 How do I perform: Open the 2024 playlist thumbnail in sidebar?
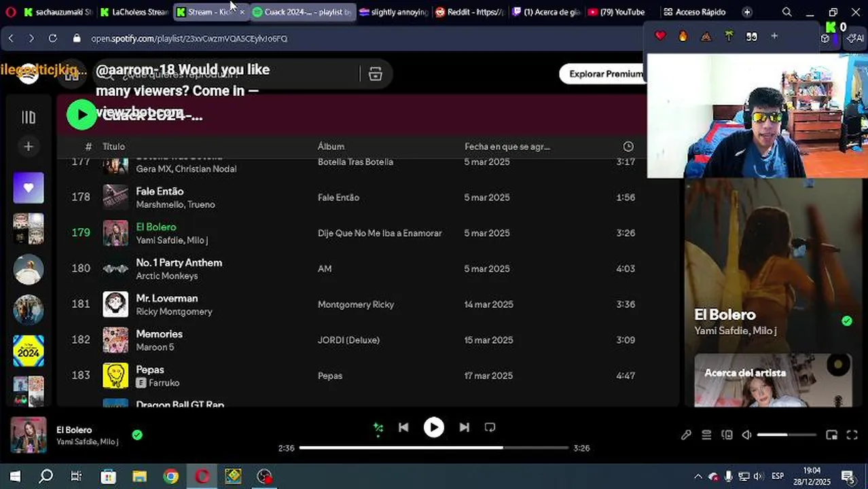[x=29, y=350]
